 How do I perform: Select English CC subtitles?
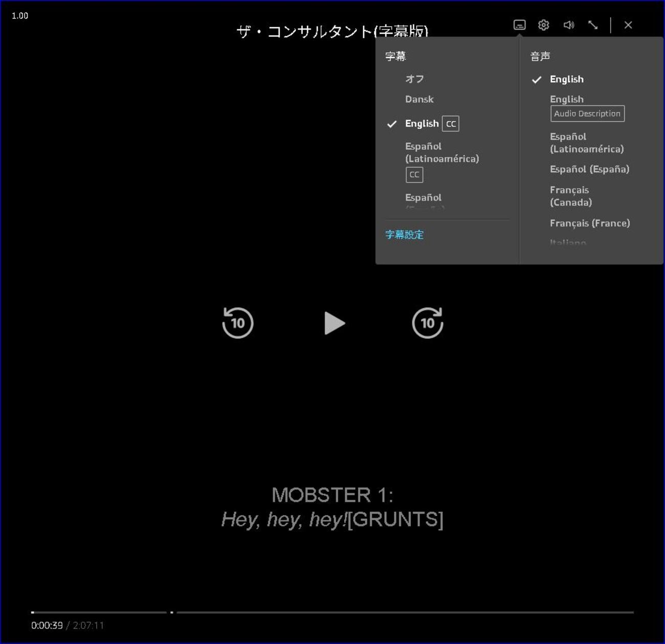click(432, 124)
